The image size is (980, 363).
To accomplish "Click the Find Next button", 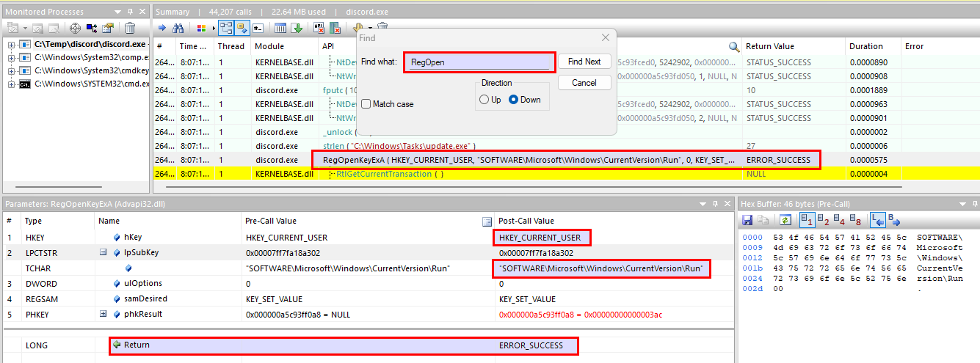I will tap(584, 62).
